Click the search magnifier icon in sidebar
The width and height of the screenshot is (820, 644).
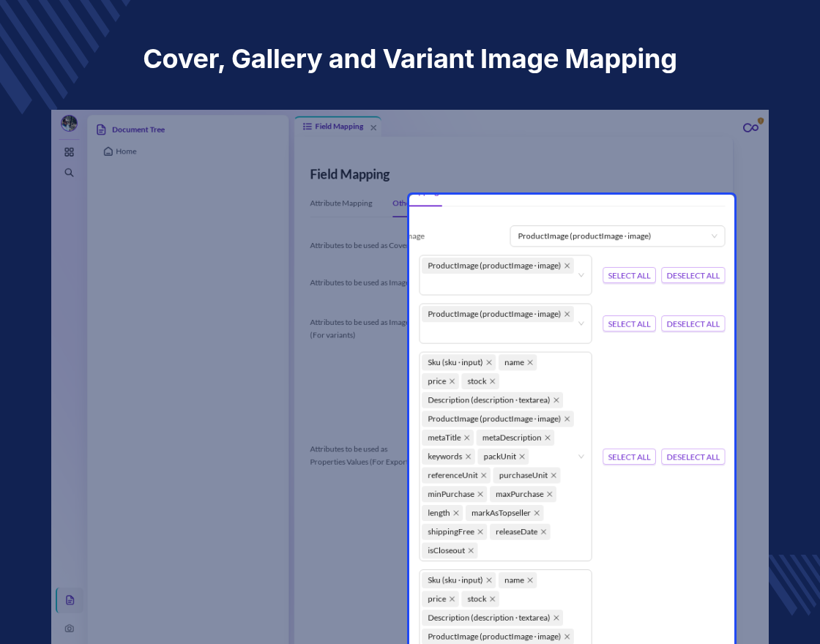[x=69, y=173]
